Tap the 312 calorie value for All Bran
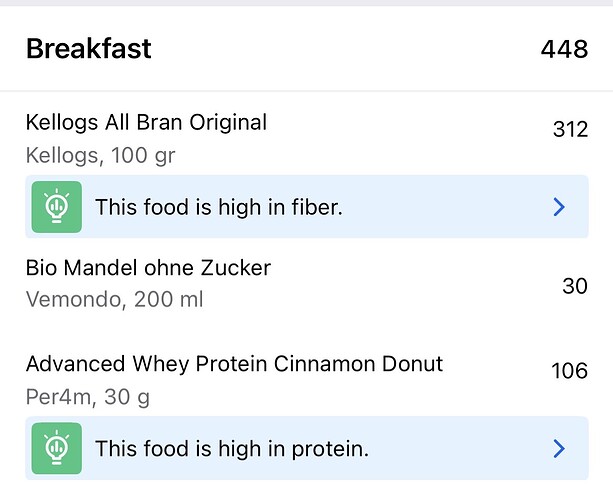613x500 pixels. click(x=570, y=129)
